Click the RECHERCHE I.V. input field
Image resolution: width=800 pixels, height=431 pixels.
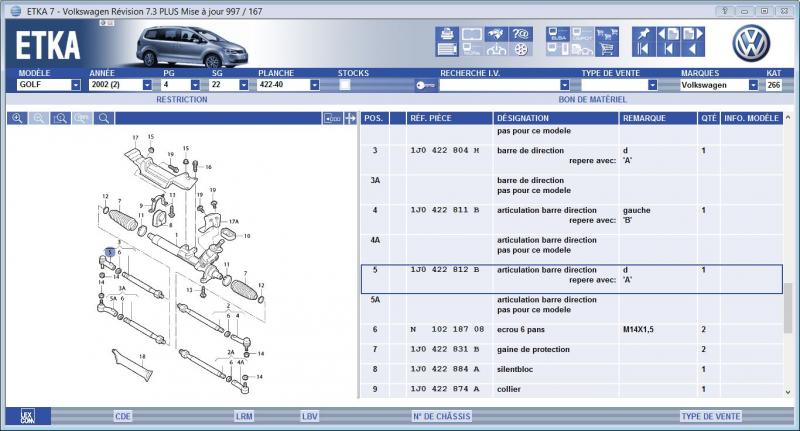point(499,85)
